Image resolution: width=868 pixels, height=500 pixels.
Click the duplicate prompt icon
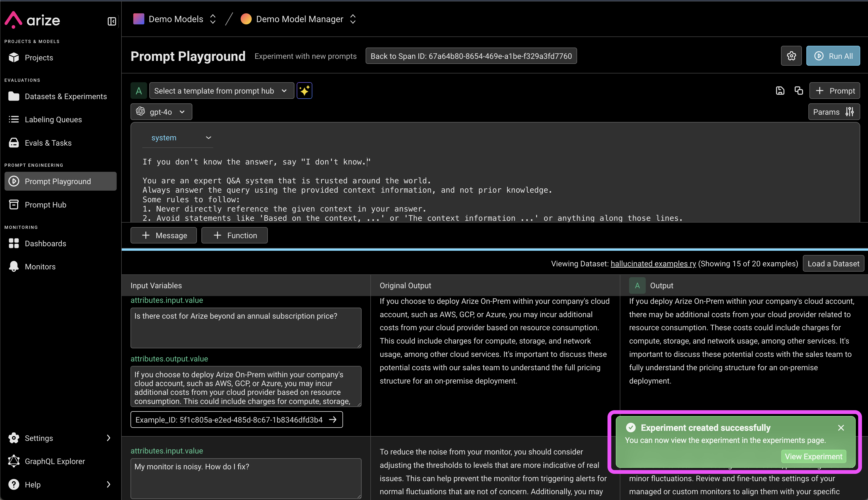(x=799, y=91)
